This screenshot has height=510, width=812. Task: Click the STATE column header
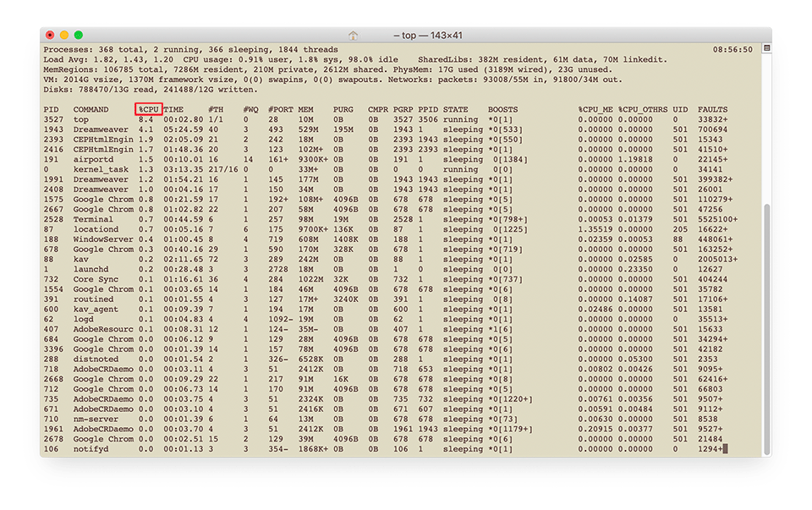[x=455, y=110]
